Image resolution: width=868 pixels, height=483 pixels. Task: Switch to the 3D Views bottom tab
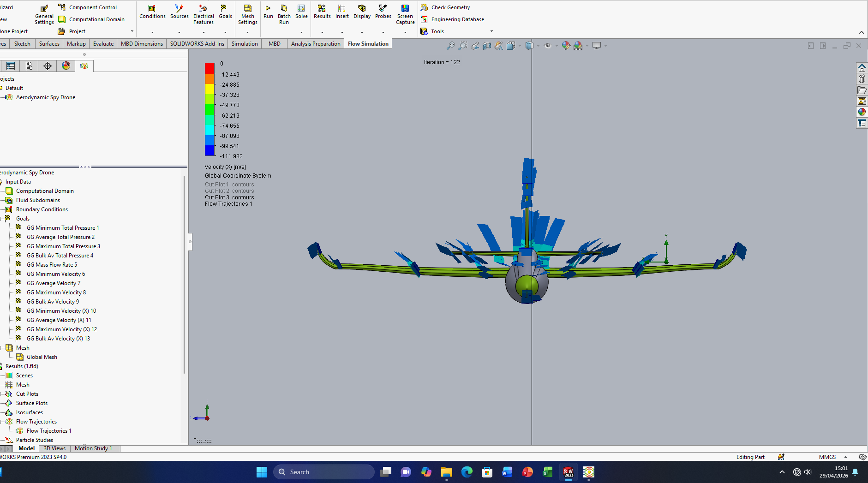54,448
